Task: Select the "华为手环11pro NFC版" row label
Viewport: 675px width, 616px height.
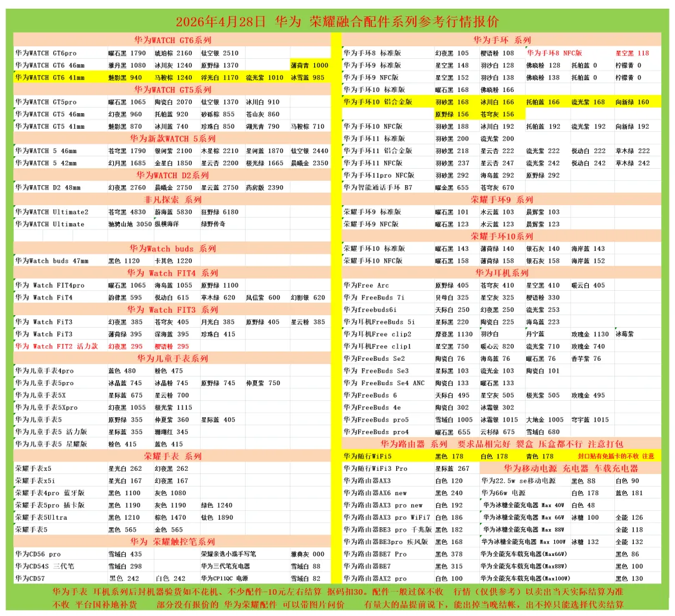Action: point(379,175)
